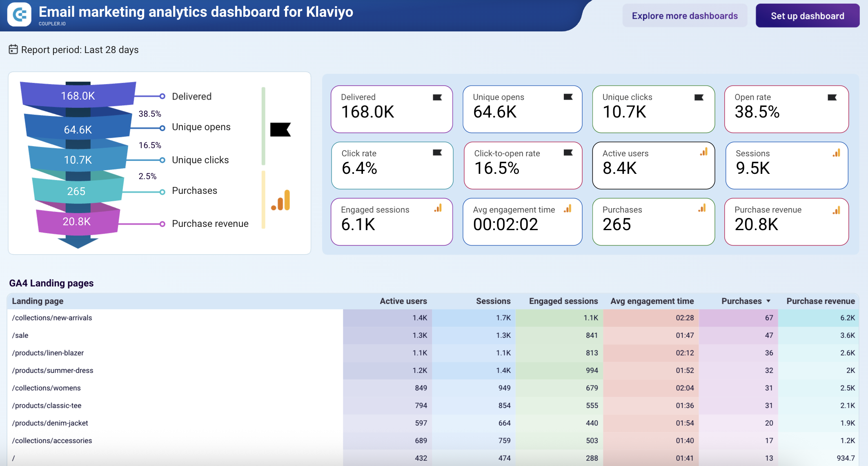Click the Set up dashboard button
The width and height of the screenshot is (868, 466).
[807, 16]
